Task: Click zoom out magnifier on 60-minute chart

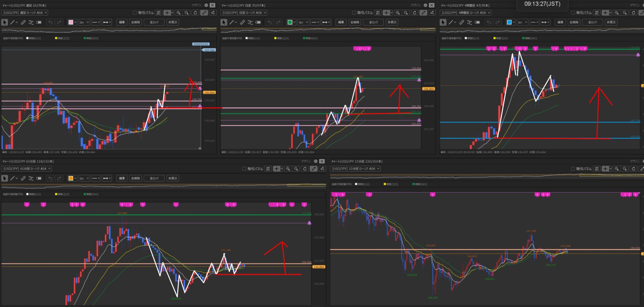Action: (296, 169)
